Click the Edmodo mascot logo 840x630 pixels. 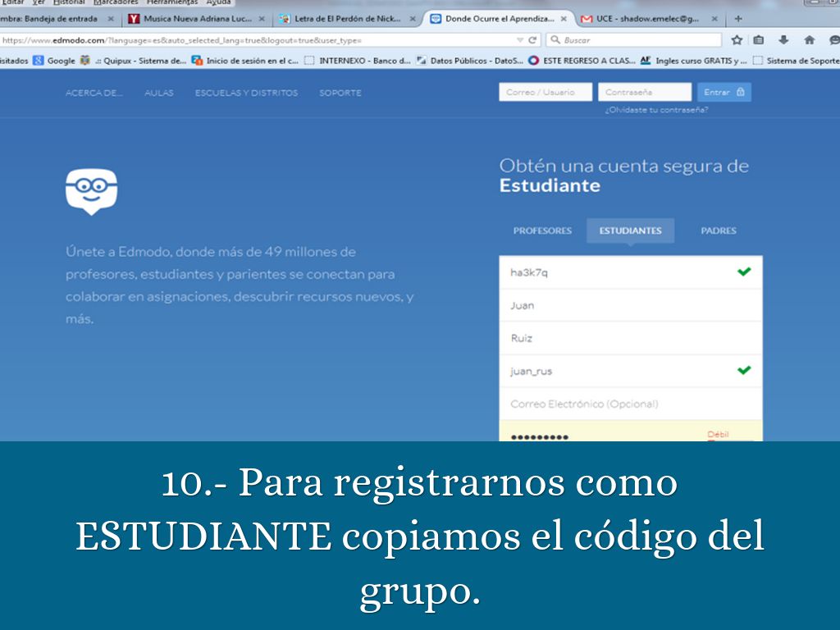coord(91,190)
